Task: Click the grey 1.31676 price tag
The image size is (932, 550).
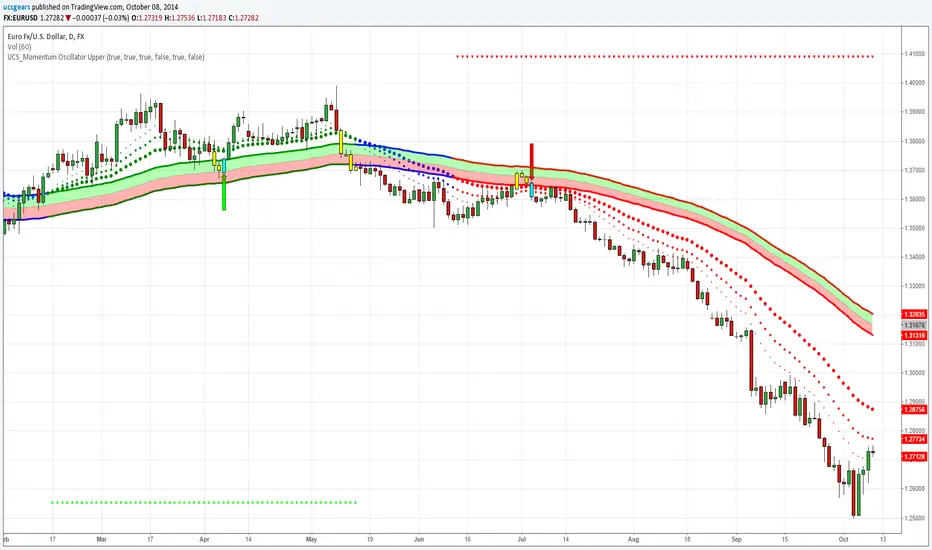Action: [x=914, y=325]
